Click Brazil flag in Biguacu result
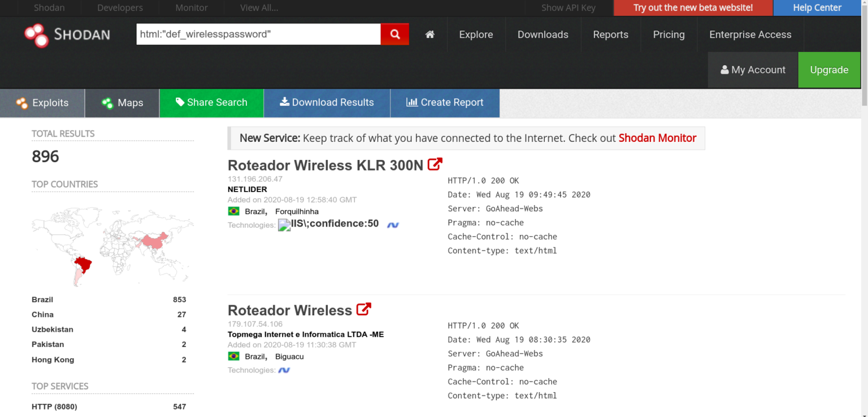Viewport: 868px width, 417px height. tap(233, 357)
